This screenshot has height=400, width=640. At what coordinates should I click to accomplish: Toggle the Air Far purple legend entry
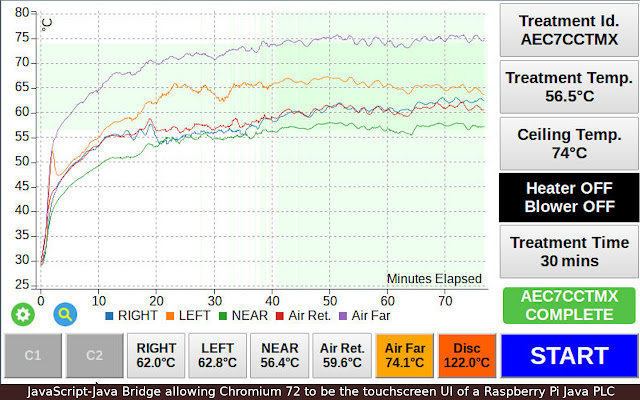tap(364, 316)
